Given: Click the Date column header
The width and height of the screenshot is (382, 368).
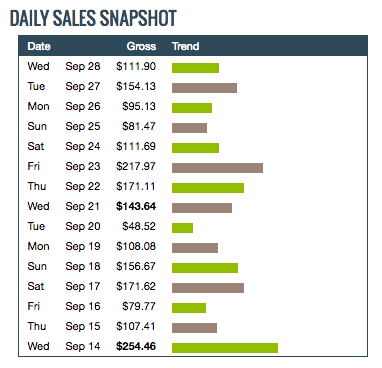Looking at the screenshot, I should (x=39, y=46).
